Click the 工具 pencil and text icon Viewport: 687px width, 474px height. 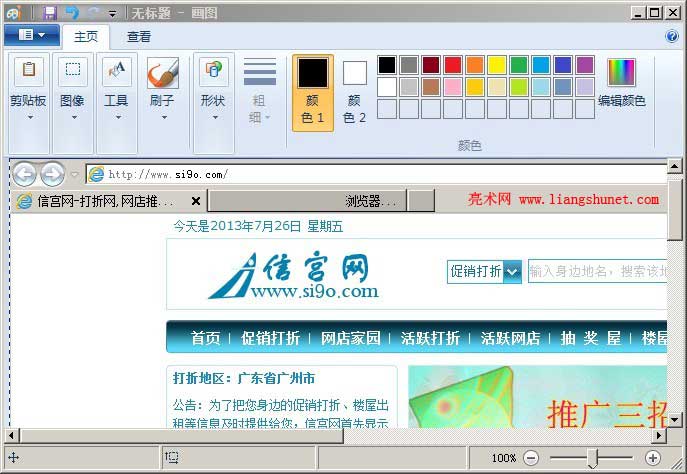117,71
